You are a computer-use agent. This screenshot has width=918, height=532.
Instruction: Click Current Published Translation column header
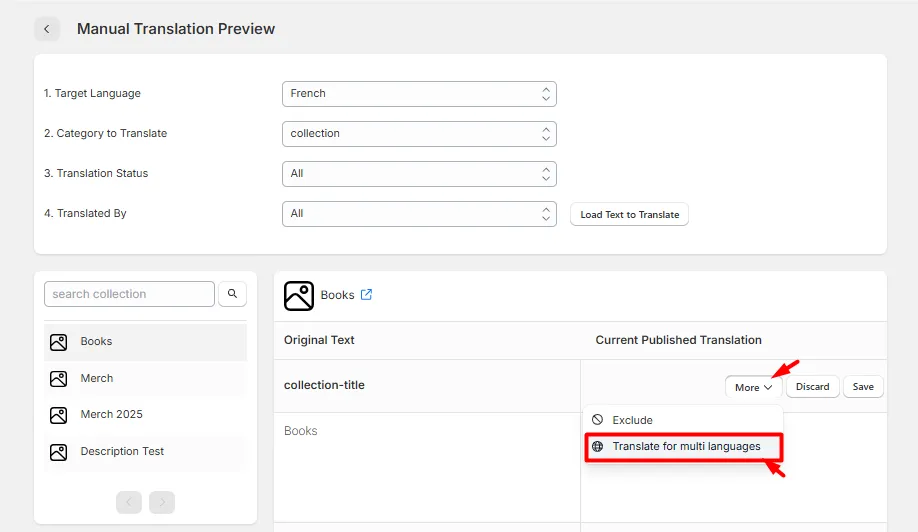[679, 340]
